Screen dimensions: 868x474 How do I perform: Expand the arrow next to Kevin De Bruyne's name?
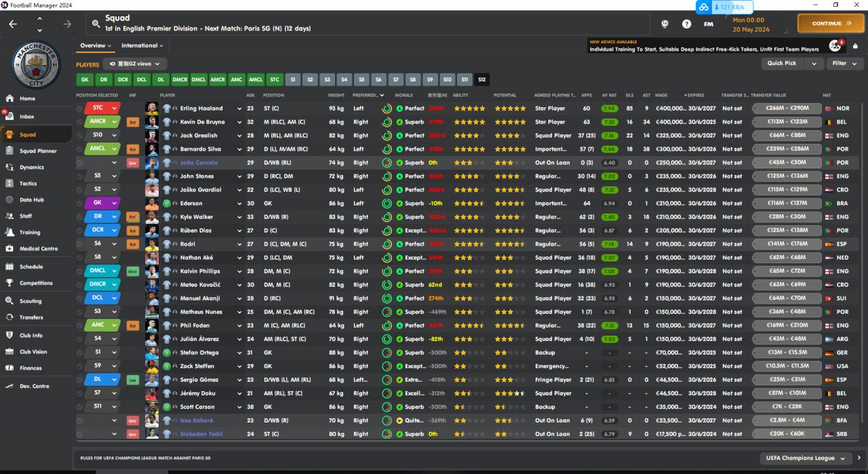click(239, 122)
